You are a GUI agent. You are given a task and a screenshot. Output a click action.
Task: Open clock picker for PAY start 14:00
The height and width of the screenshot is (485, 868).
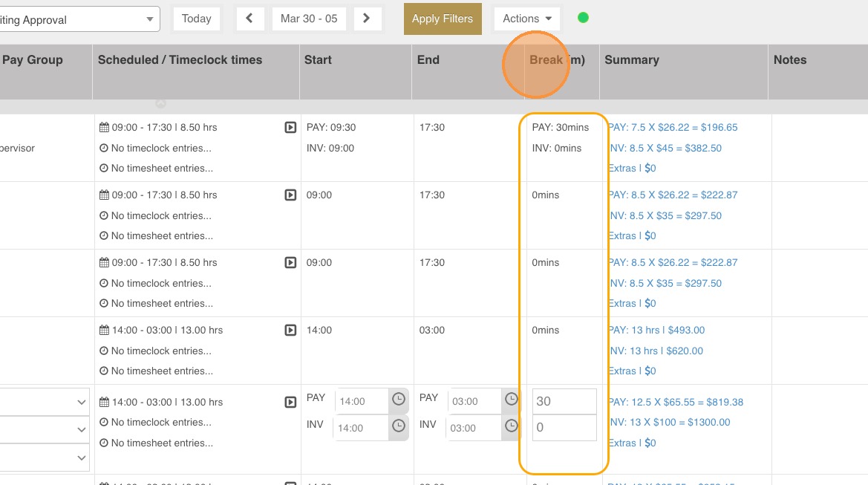click(399, 401)
